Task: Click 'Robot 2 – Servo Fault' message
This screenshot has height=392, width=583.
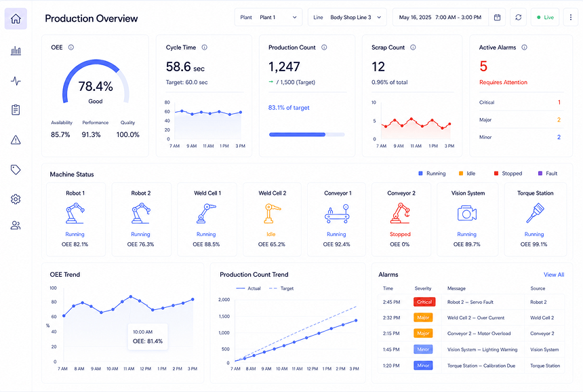Action: [470, 302]
